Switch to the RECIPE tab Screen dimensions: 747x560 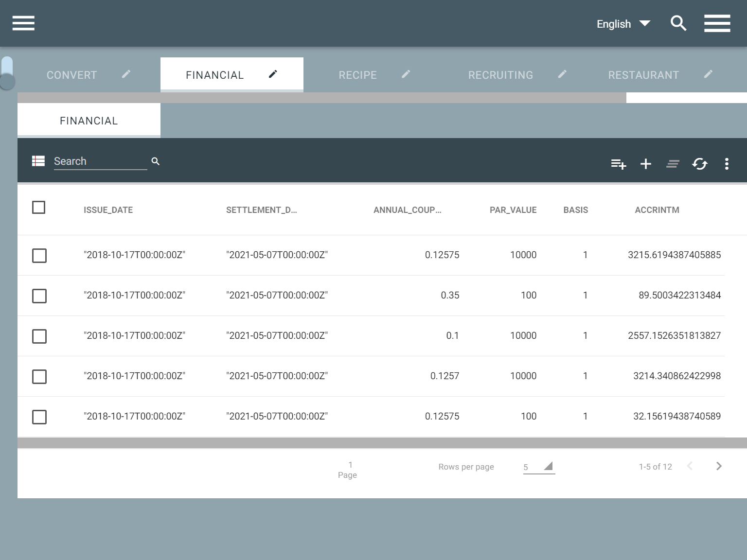tap(357, 75)
